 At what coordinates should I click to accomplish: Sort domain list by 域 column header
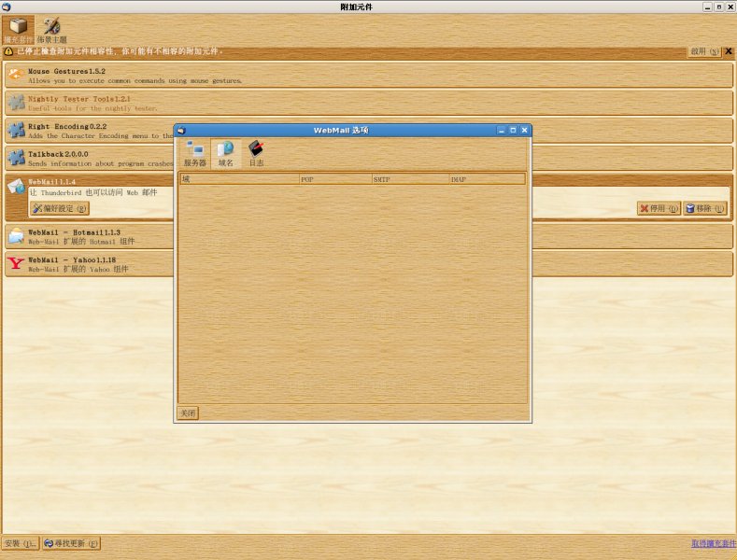pos(238,178)
